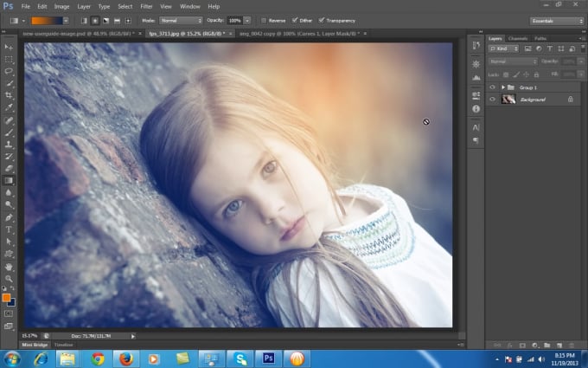Open the Info panel icon
This screenshot has width=588, height=368.
[x=476, y=108]
